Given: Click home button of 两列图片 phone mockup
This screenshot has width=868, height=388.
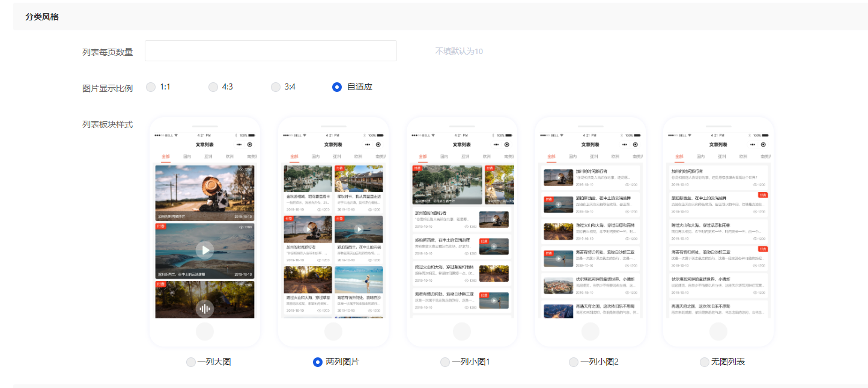Looking at the screenshot, I should tap(333, 332).
